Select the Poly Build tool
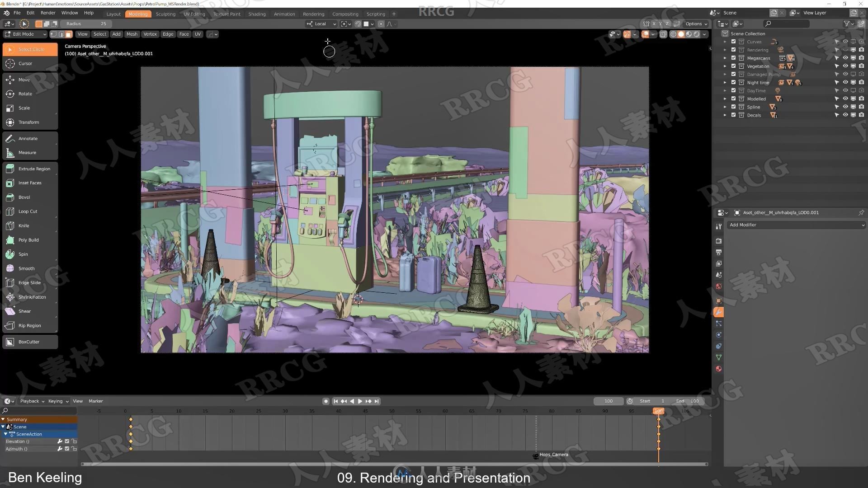Image resolution: width=868 pixels, height=488 pixels. (28, 239)
